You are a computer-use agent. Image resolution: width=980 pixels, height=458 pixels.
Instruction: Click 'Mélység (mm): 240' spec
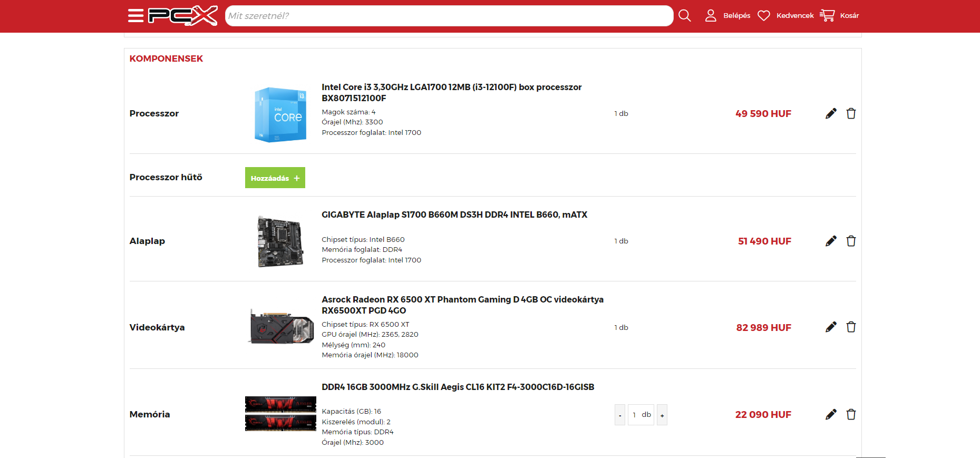[x=353, y=345]
